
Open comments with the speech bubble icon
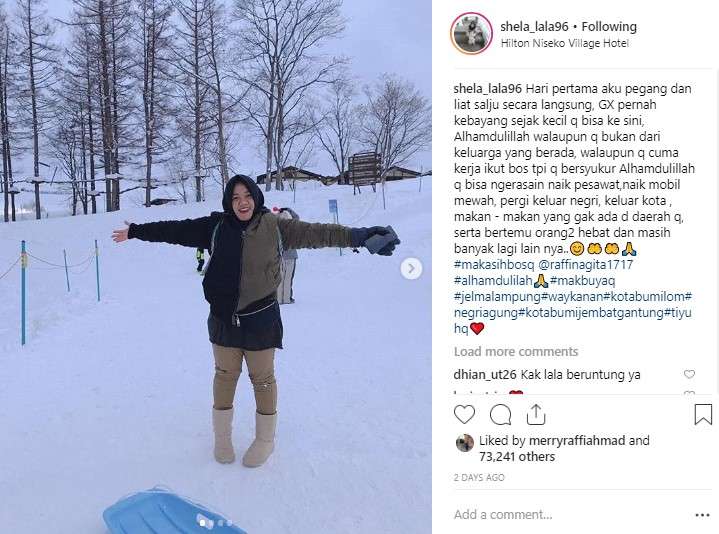click(500, 415)
